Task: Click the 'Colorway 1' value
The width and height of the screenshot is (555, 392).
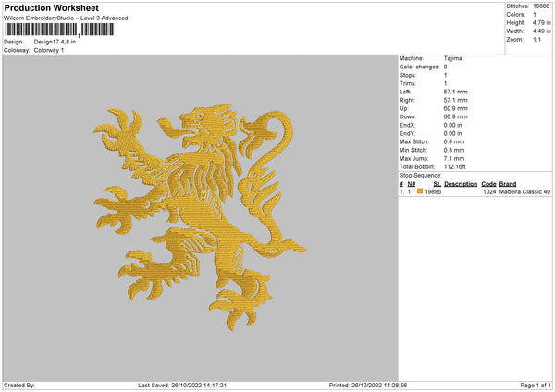Action: tap(49, 50)
